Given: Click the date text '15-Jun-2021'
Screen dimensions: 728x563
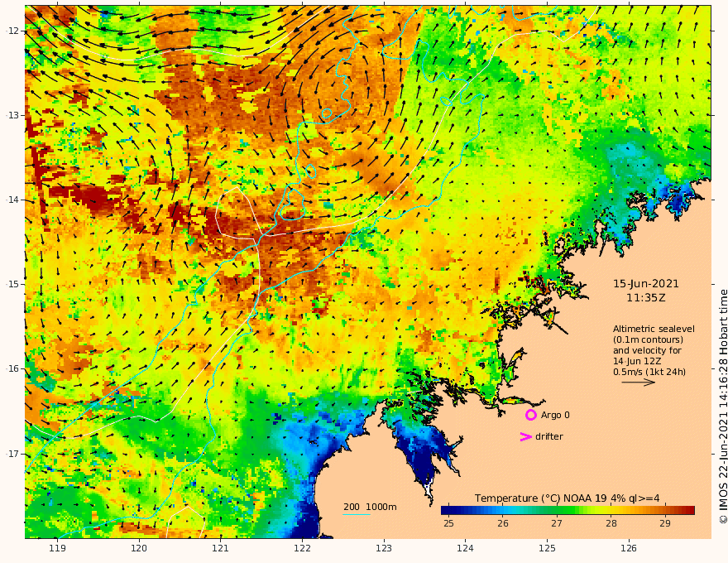Looking at the screenshot, I should 646,284.
